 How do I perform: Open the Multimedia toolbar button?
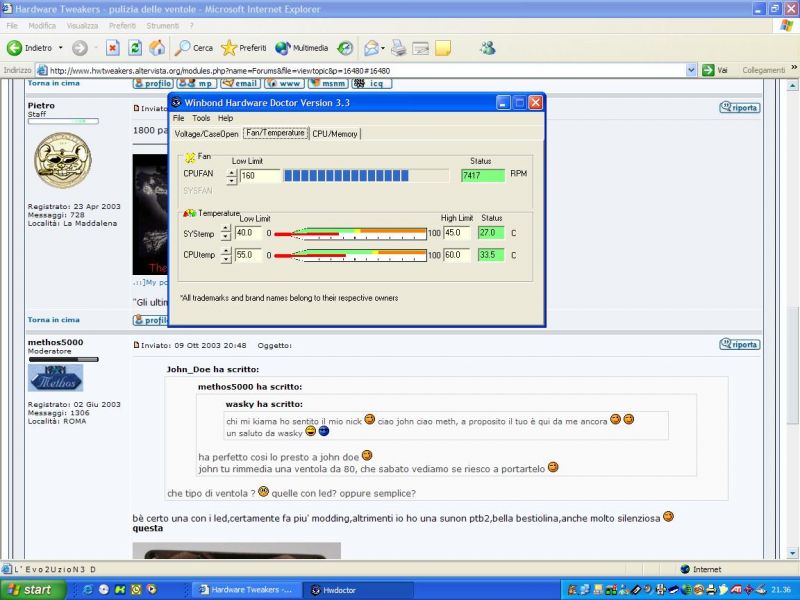(x=301, y=48)
